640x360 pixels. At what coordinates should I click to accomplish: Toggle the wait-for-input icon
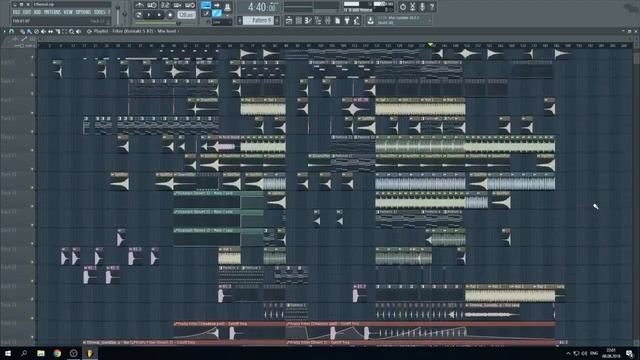click(x=152, y=5)
